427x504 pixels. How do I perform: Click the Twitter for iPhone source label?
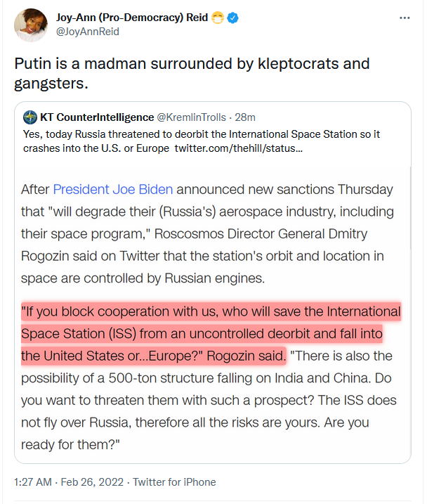173,482
